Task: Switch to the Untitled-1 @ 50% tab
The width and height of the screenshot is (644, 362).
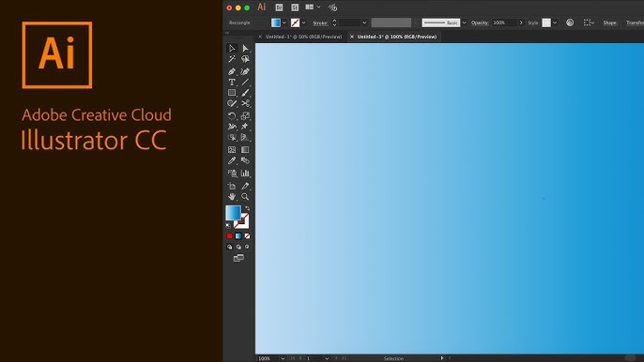Action: [x=303, y=37]
